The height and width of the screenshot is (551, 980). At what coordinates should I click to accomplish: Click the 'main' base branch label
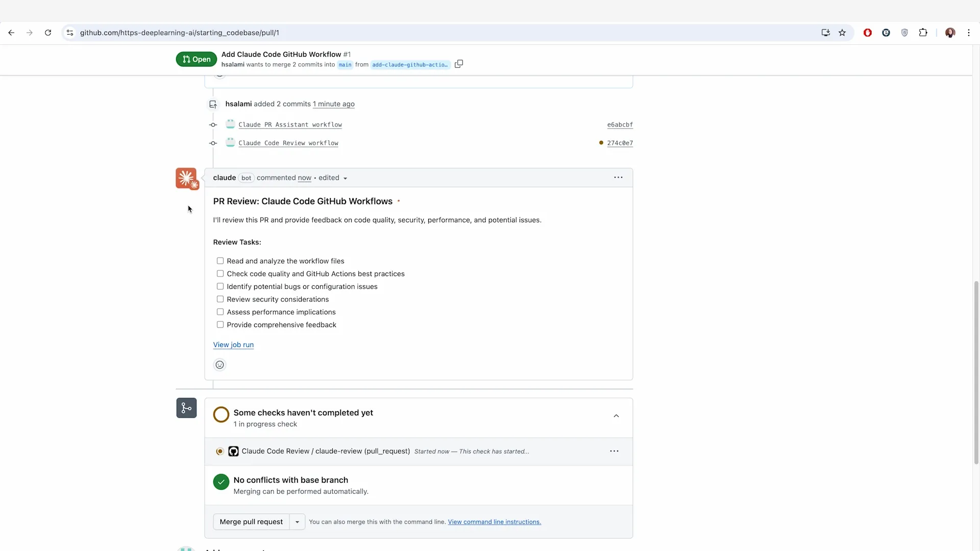[345, 65]
